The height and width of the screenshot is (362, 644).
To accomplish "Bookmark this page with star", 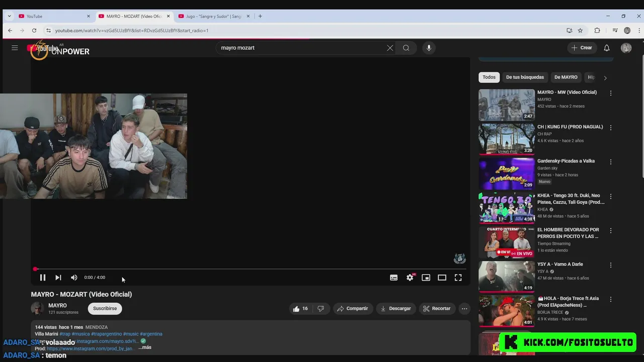I will (x=580, y=31).
